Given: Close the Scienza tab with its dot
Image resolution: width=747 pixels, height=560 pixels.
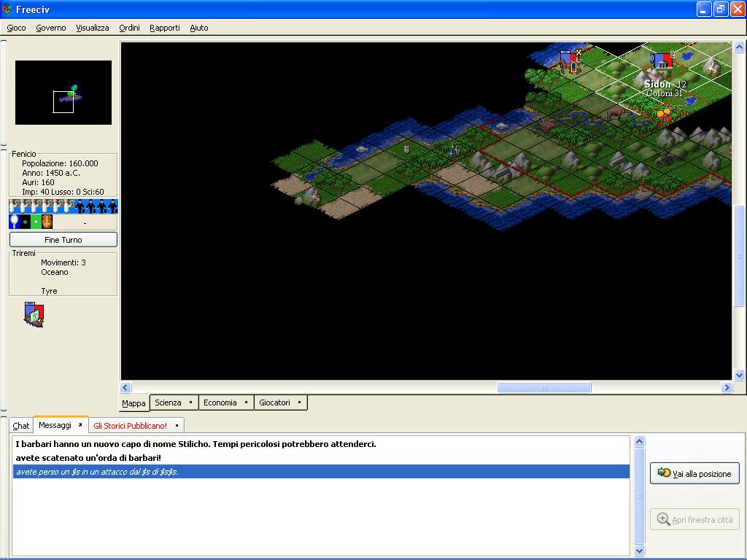Looking at the screenshot, I should click(x=190, y=402).
